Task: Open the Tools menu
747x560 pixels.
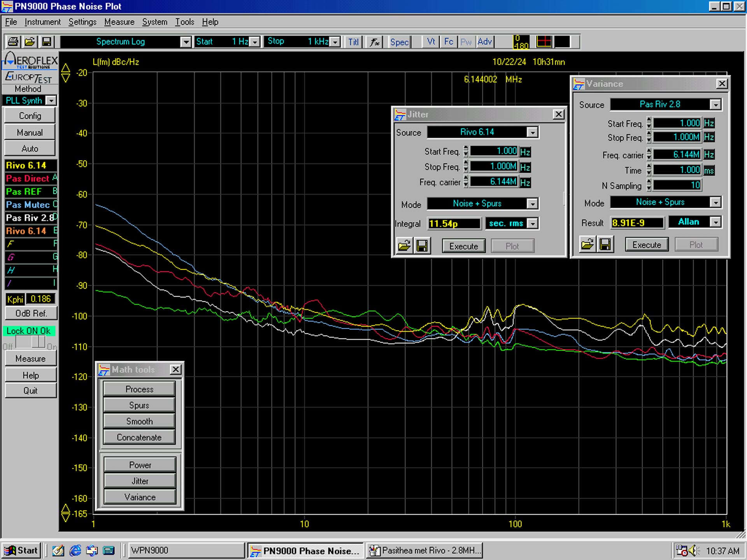Action: click(x=184, y=22)
